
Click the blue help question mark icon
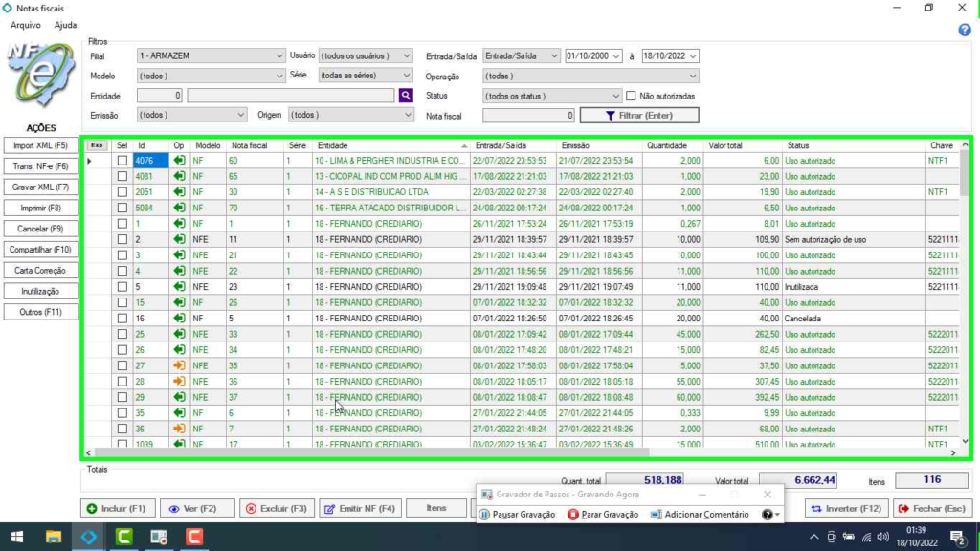[x=965, y=30]
